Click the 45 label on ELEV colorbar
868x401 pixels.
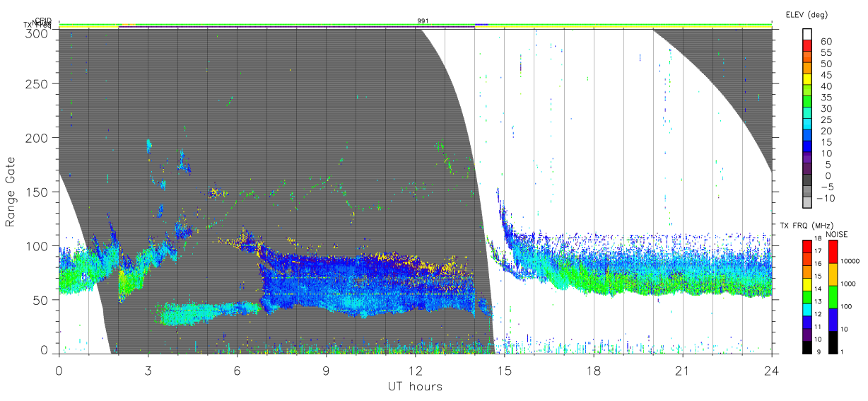826,75
